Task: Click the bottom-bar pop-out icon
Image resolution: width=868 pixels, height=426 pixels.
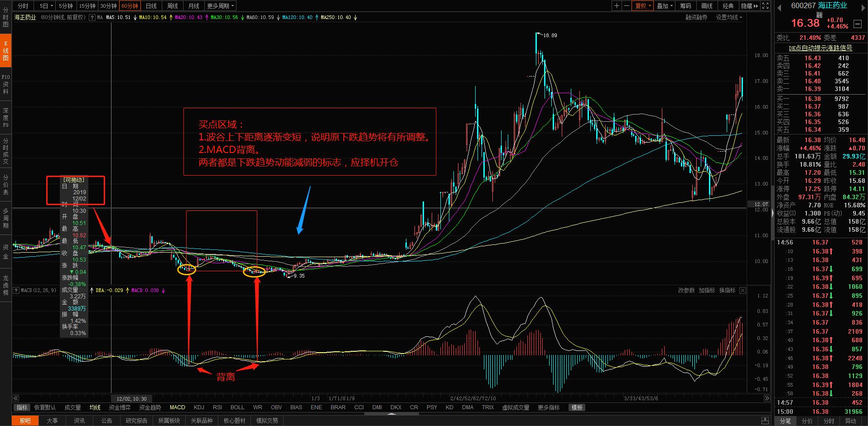Action: click(x=765, y=421)
